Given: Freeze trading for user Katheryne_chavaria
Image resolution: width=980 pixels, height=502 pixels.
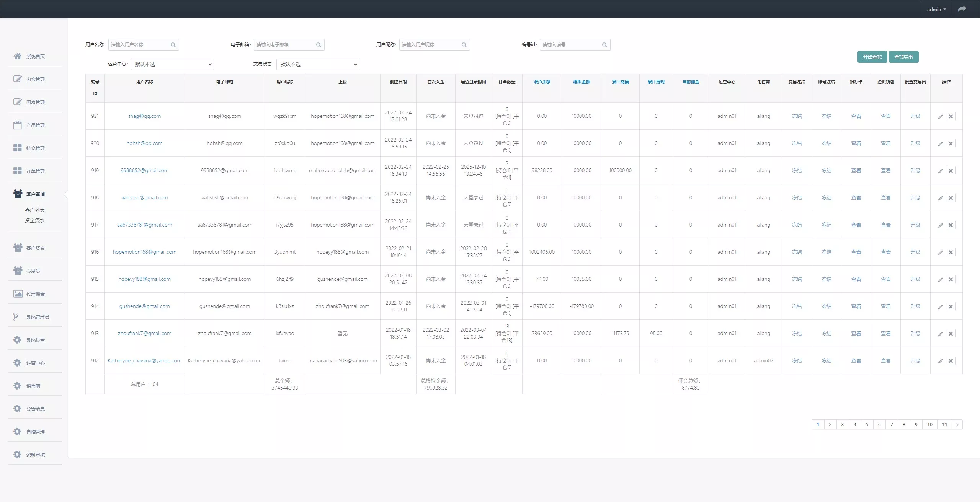Looking at the screenshot, I should 796,361.
